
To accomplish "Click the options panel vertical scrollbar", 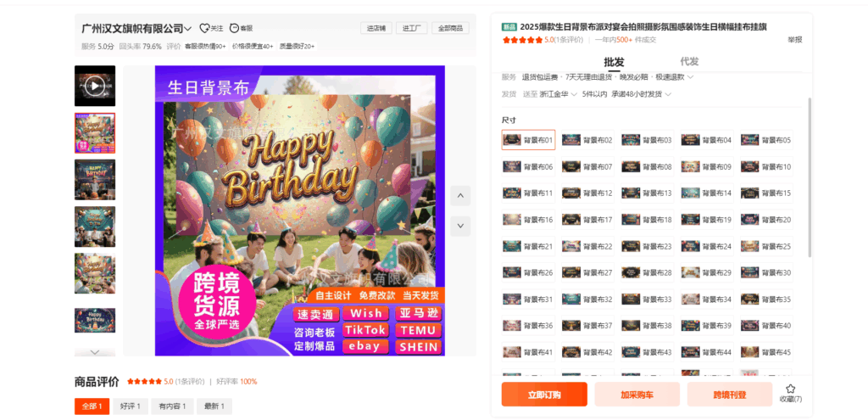I will click(x=810, y=171).
